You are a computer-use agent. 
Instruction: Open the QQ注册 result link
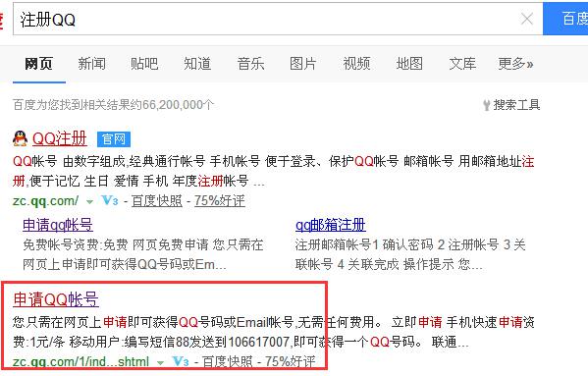60,138
